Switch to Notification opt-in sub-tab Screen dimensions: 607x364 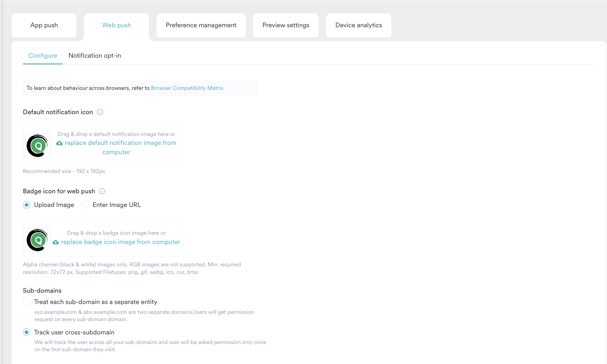95,56
